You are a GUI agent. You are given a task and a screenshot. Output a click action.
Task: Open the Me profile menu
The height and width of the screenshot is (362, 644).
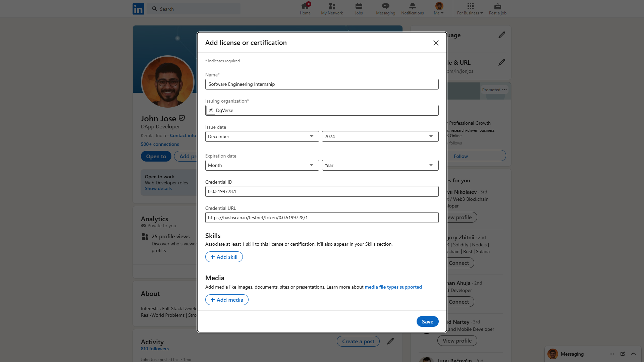click(439, 9)
